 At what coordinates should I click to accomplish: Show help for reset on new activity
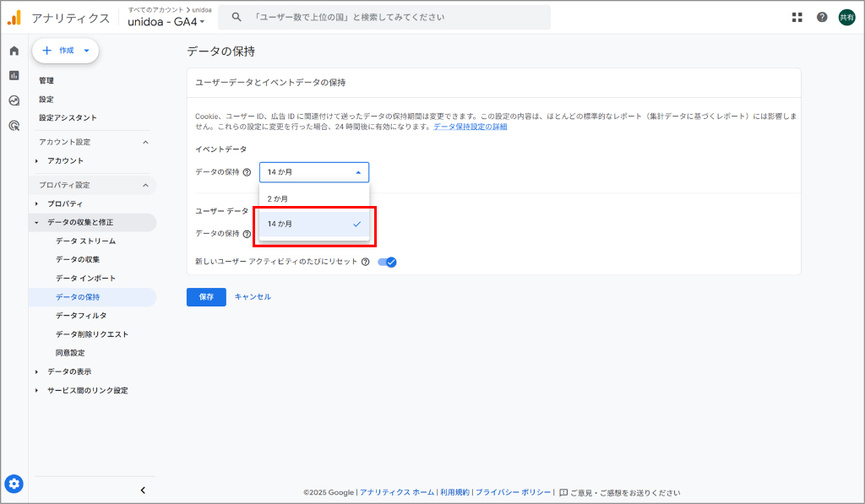click(365, 262)
